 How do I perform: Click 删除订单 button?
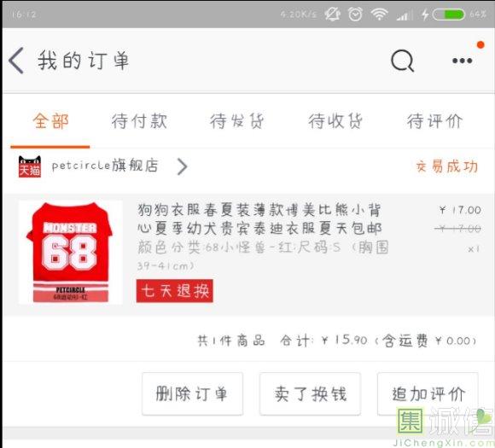coord(192,393)
